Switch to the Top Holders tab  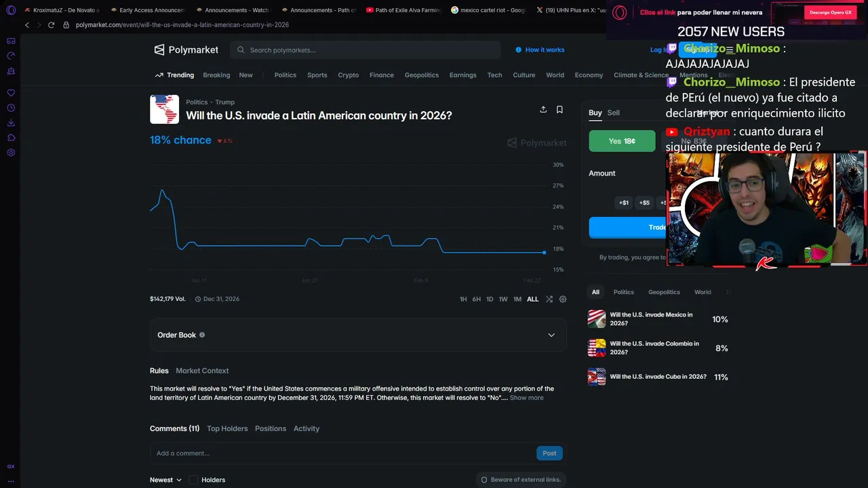[x=227, y=428]
